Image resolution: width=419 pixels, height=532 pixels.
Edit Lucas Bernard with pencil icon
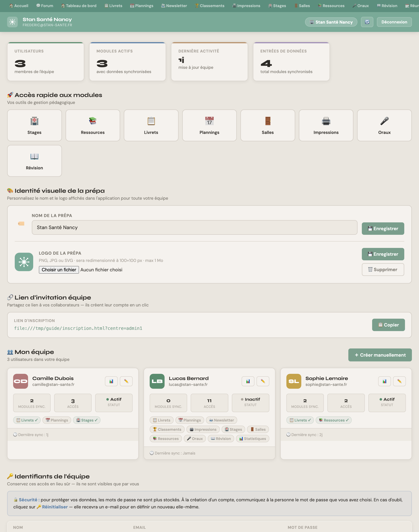coord(263,381)
